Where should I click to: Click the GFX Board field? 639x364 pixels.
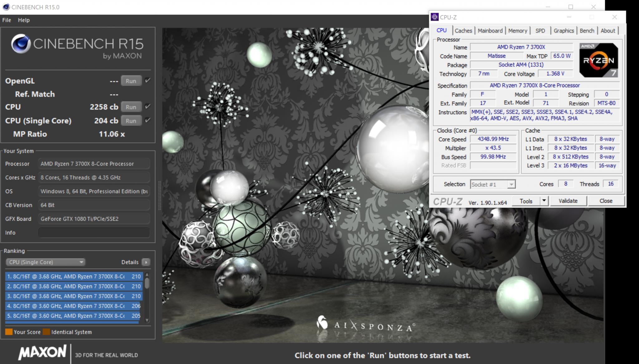[94, 219]
